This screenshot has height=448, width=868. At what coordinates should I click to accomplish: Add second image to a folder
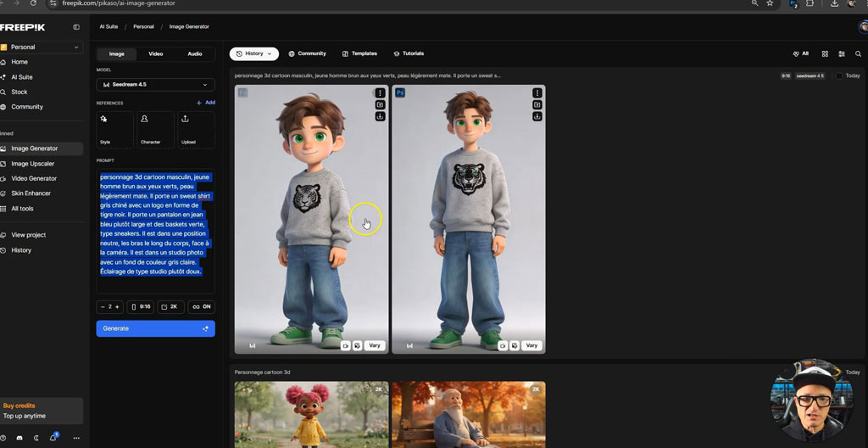(x=537, y=105)
